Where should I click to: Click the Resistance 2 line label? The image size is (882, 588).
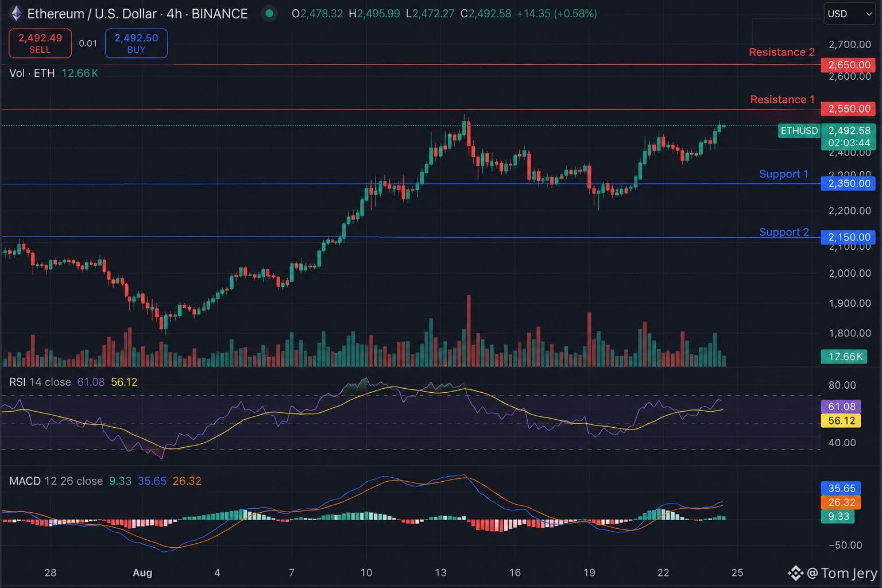point(782,52)
